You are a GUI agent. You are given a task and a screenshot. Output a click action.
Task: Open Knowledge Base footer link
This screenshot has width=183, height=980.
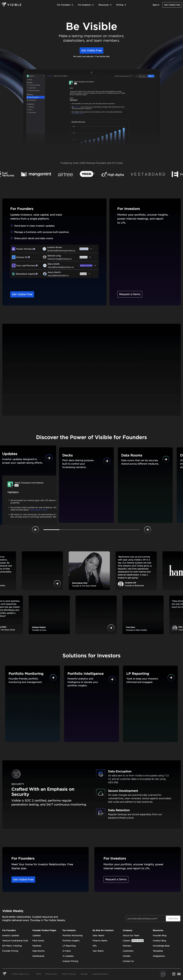click(x=161, y=946)
